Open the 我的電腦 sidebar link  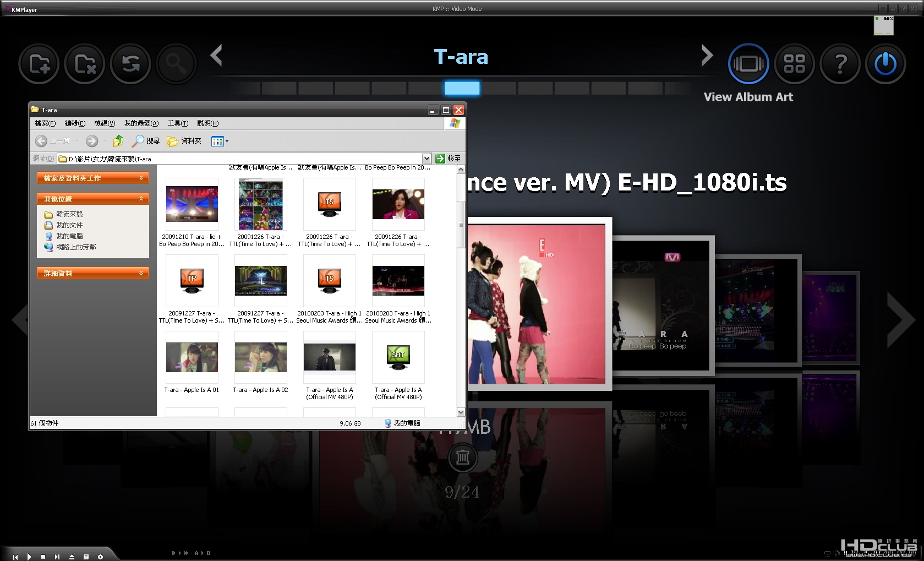[x=63, y=236]
